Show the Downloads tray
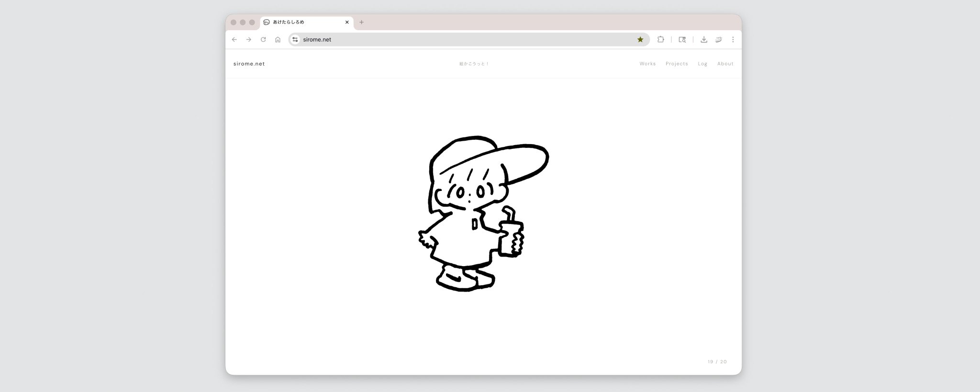 pyautogui.click(x=704, y=40)
